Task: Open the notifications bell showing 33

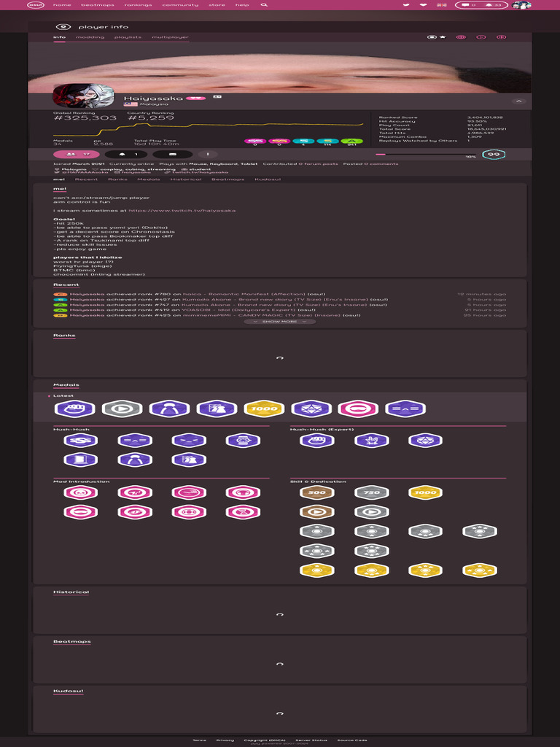Action: point(494,5)
